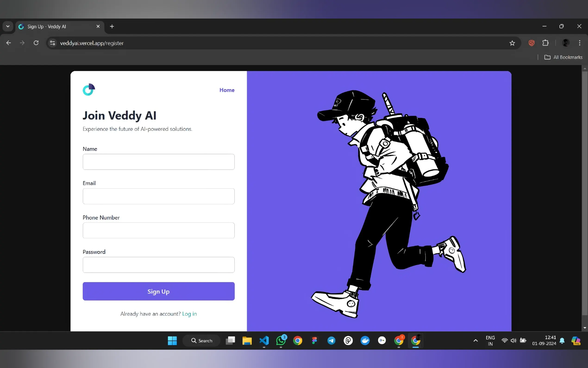Show hidden system tray icons
The height and width of the screenshot is (368, 588).
point(475,340)
